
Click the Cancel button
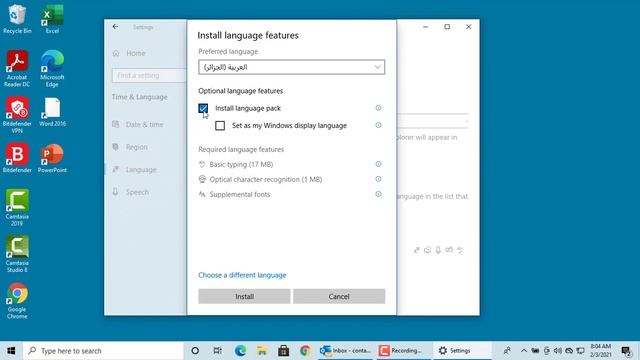[x=339, y=296]
